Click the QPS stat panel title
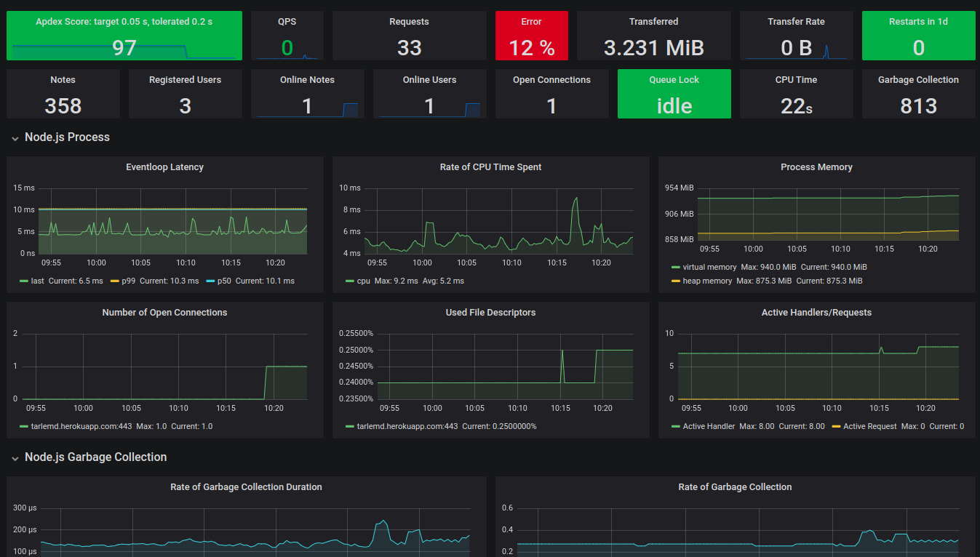The height and width of the screenshot is (557, 980). coord(287,22)
